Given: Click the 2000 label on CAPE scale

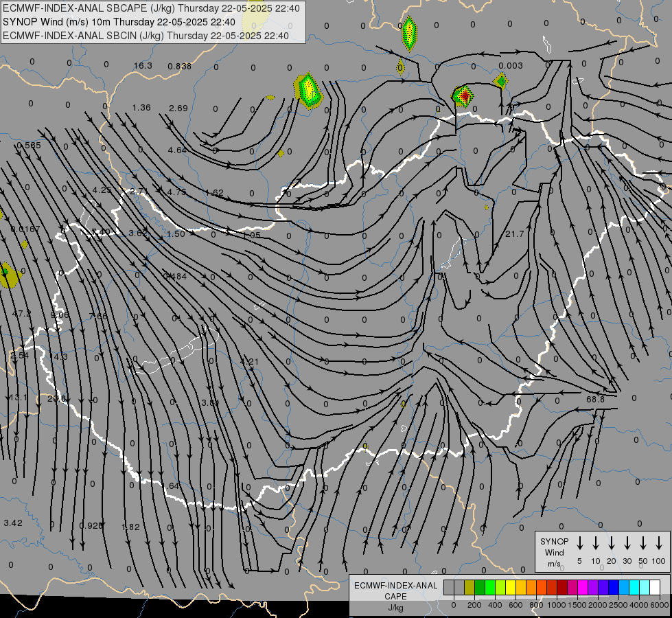Looking at the screenshot, I should (x=597, y=605).
